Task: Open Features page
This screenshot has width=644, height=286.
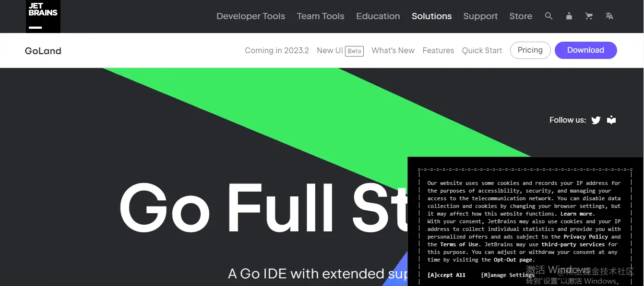Action: click(438, 50)
